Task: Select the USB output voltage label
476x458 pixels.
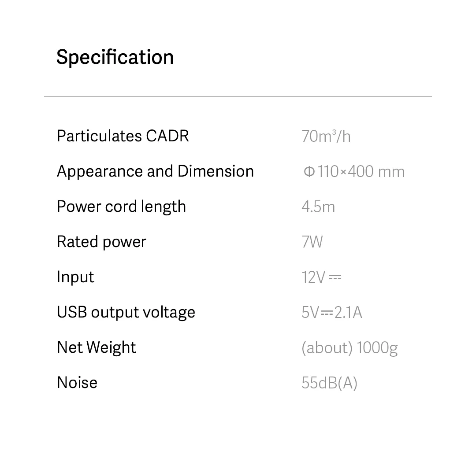Action: pos(126,312)
